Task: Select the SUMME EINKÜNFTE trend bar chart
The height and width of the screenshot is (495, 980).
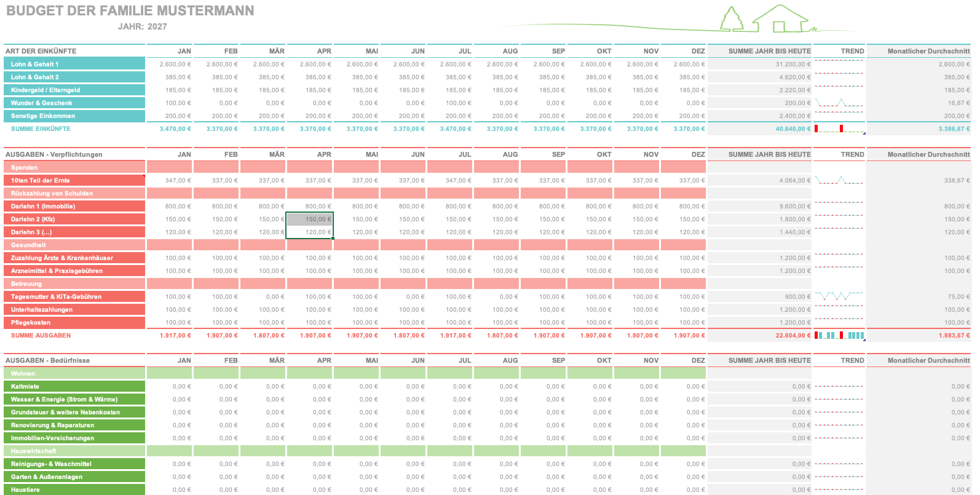Action: 839,129
